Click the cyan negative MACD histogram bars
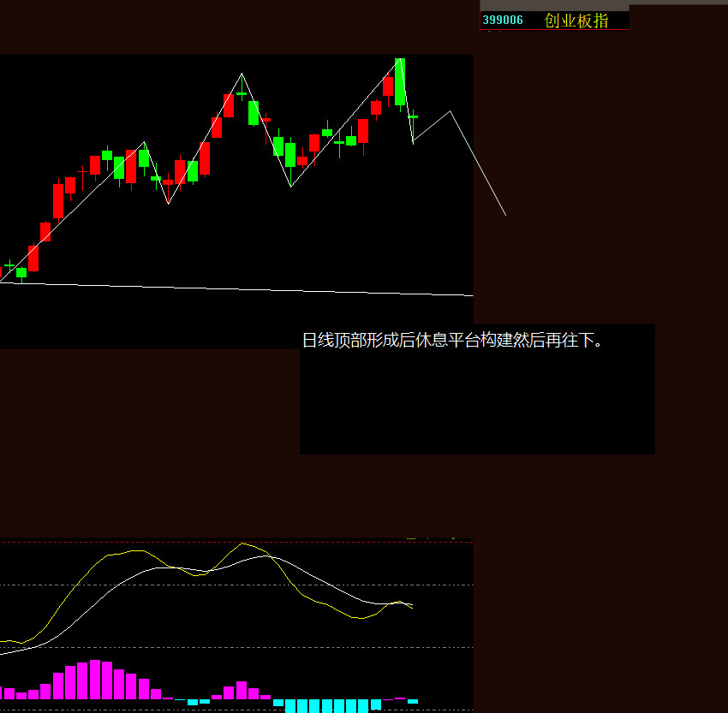The height and width of the screenshot is (713, 728). (326, 705)
